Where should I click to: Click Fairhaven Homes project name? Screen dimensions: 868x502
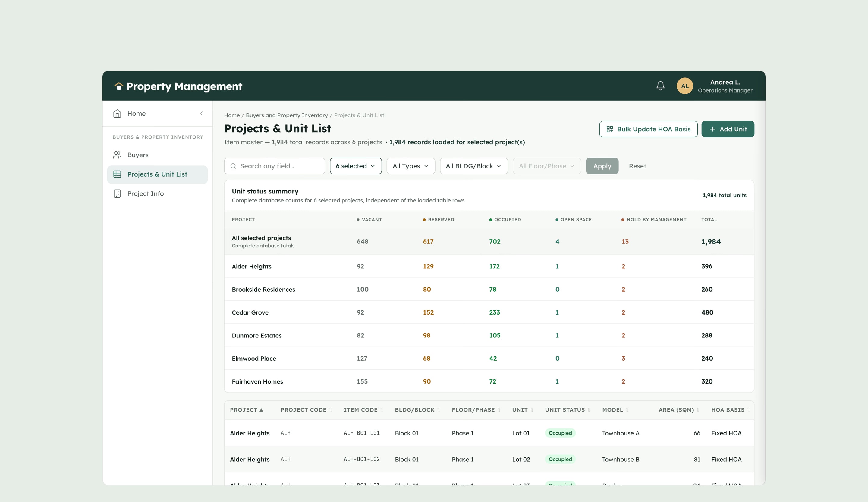pos(257,381)
